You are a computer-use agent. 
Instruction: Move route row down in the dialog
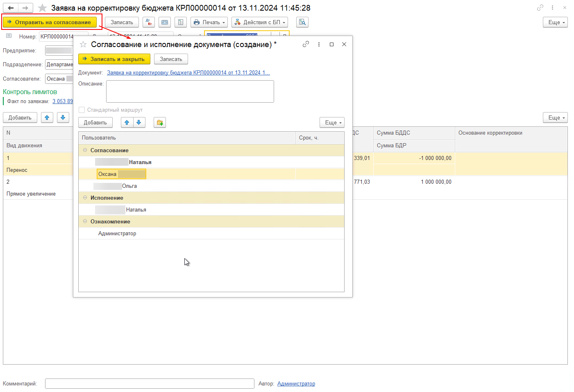click(139, 122)
